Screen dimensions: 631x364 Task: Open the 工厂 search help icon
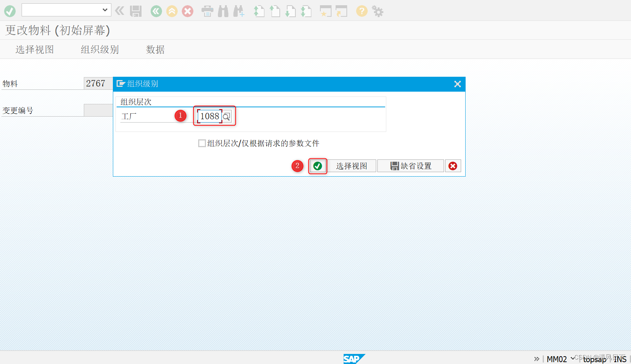227,117
